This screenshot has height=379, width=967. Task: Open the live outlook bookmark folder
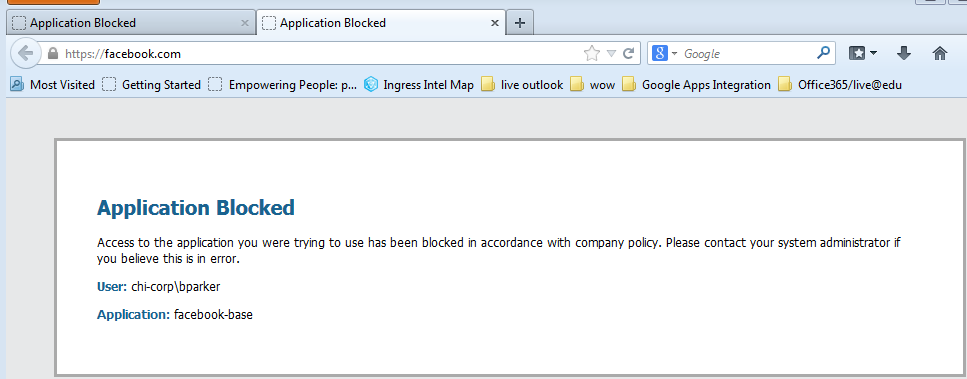point(522,85)
